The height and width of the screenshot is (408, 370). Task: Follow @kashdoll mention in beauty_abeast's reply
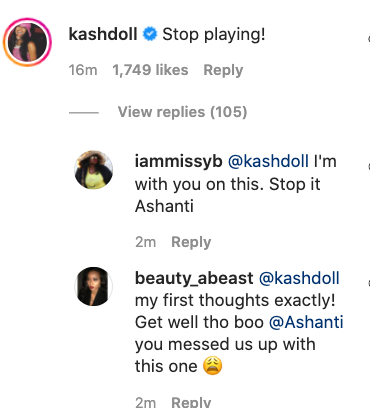[299, 278]
